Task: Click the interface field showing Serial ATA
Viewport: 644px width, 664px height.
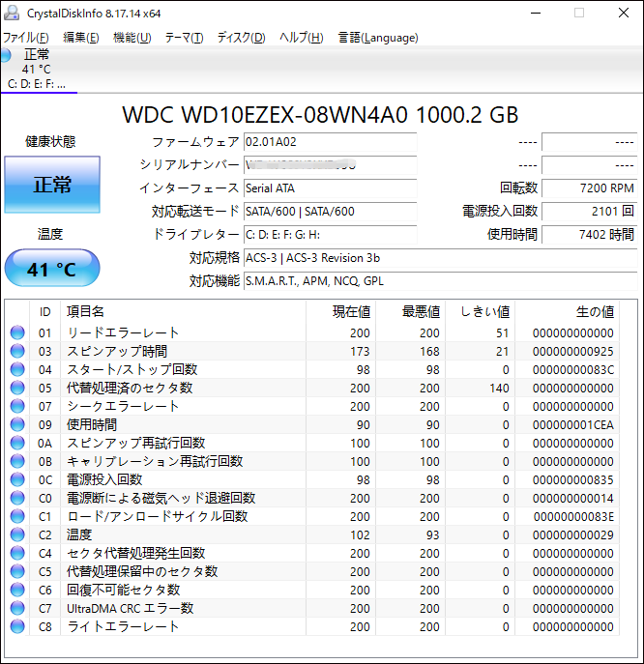Action: point(331,188)
